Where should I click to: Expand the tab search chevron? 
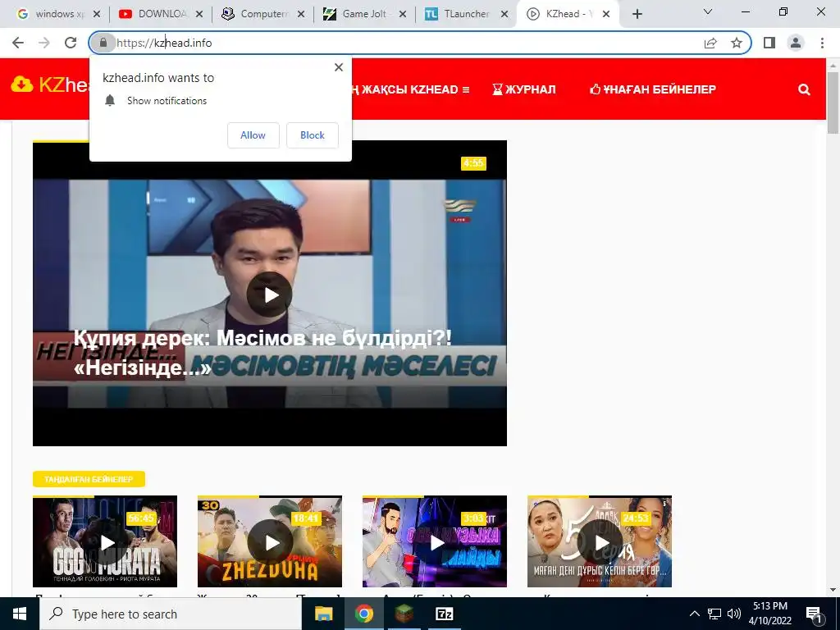tap(708, 11)
